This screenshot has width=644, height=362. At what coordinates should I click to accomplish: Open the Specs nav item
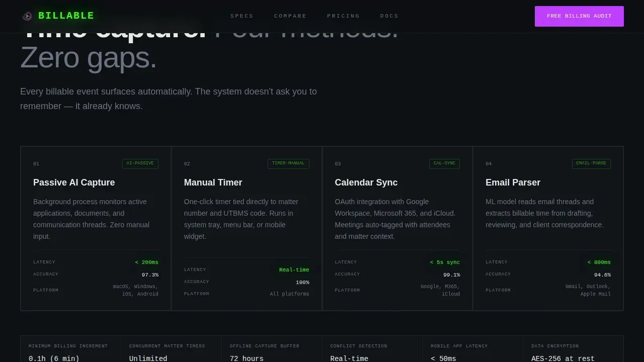coord(242,16)
